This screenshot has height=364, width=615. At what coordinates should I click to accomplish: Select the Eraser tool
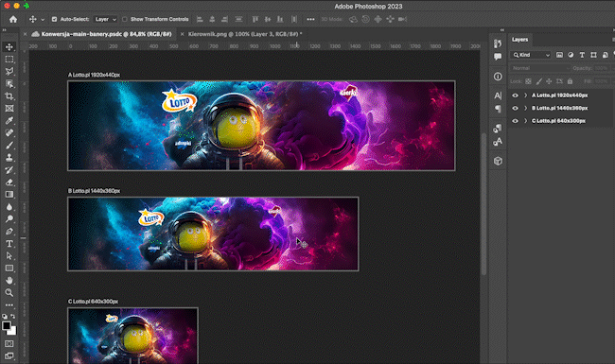coord(9,182)
